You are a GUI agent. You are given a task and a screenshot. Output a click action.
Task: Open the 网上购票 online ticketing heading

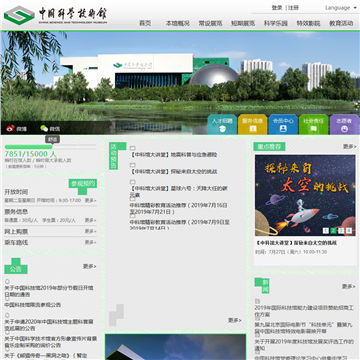(x=16, y=232)
